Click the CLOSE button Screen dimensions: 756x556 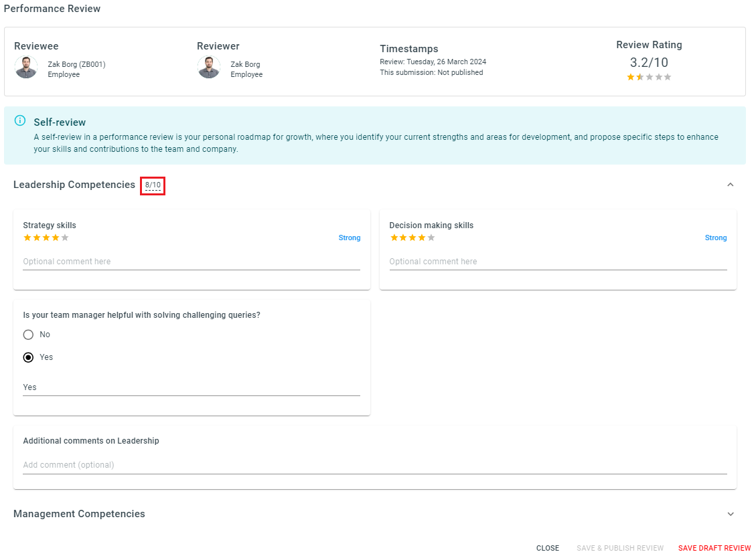548,548
